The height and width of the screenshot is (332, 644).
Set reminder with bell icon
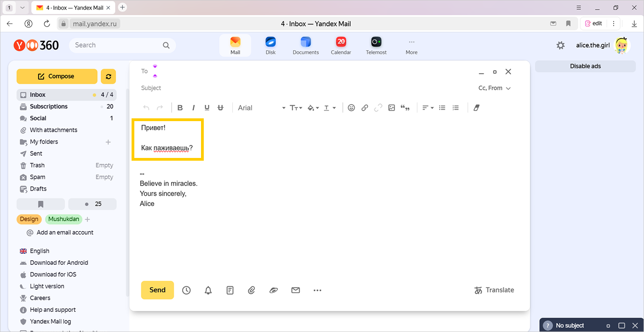(208, 290)
